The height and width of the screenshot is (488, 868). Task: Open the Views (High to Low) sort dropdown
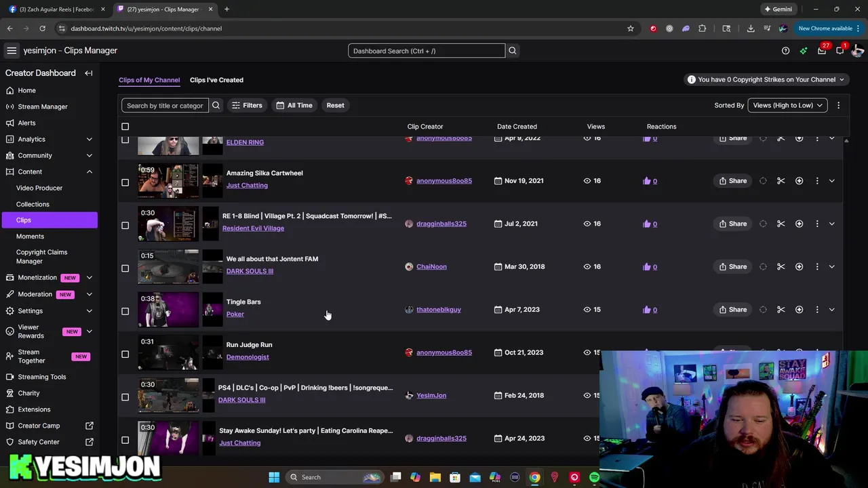787,105
